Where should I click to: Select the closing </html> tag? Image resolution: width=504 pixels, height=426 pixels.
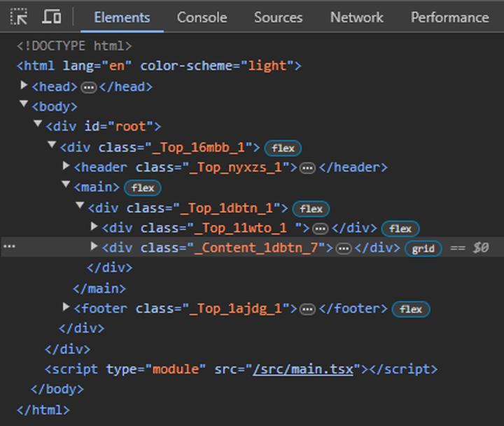click(43, 410)
